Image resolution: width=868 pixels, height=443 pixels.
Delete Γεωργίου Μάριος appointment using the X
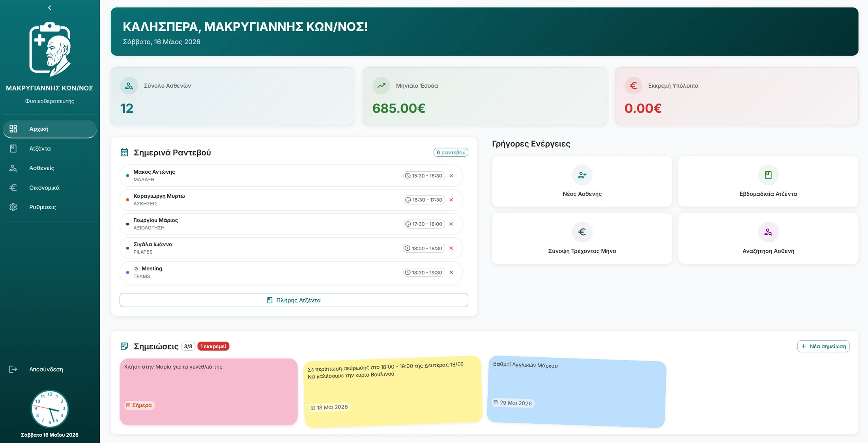(451, 224)
